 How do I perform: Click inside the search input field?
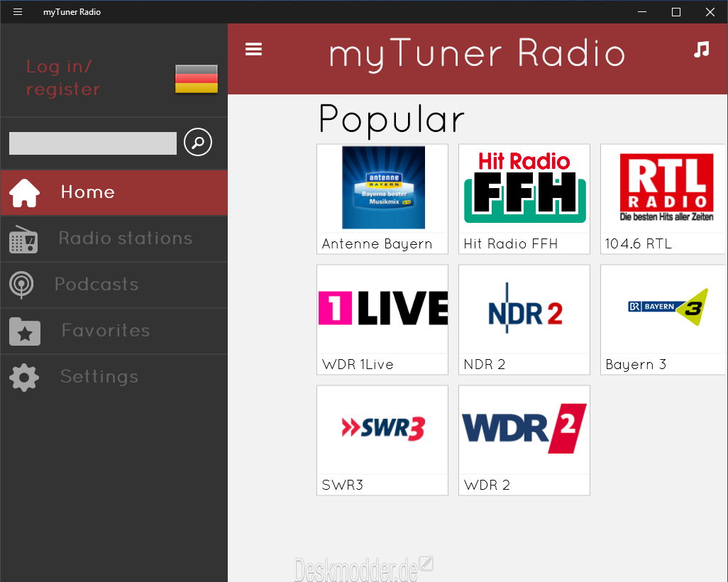(x=92, y=142)
